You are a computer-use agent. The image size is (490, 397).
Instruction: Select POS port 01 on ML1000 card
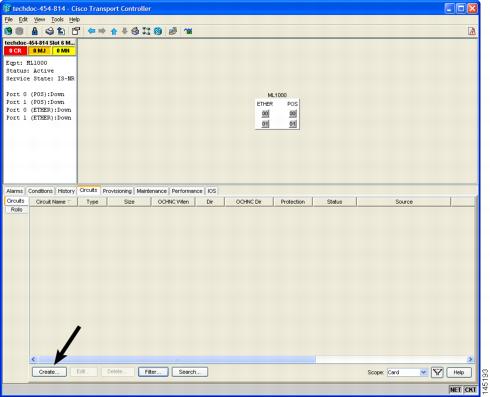point(293,124)
